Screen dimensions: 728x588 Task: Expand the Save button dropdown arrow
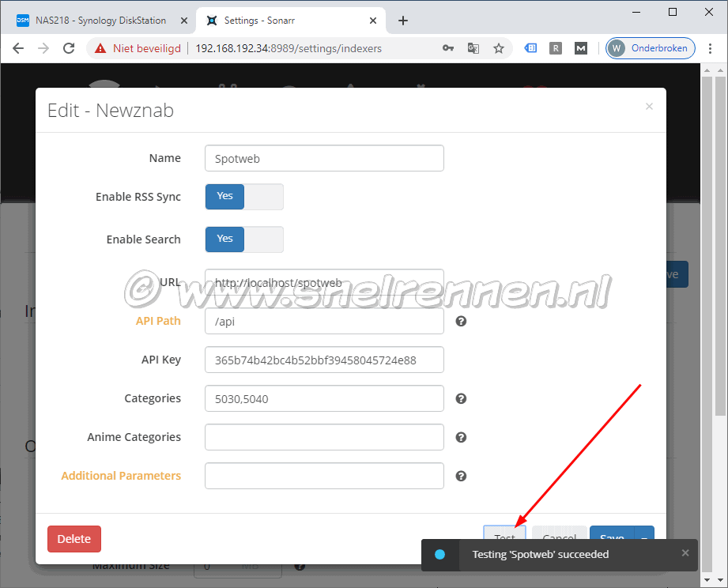click(644, 533)
